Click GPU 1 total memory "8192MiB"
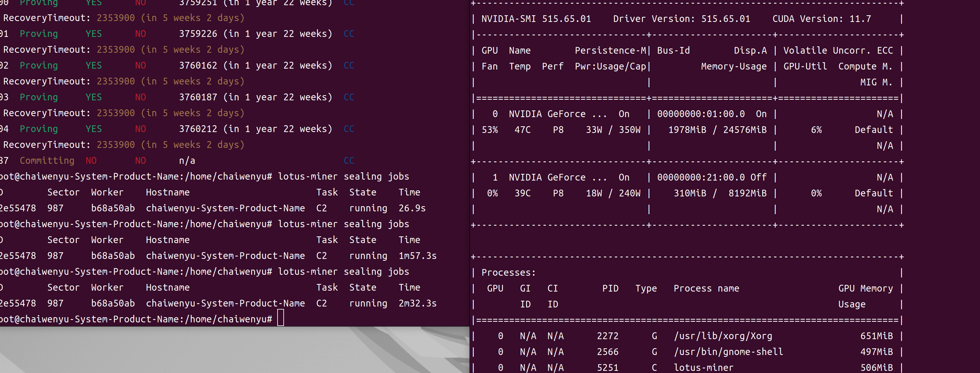Viewport: 980px width, 373px height. coord(748,193)
